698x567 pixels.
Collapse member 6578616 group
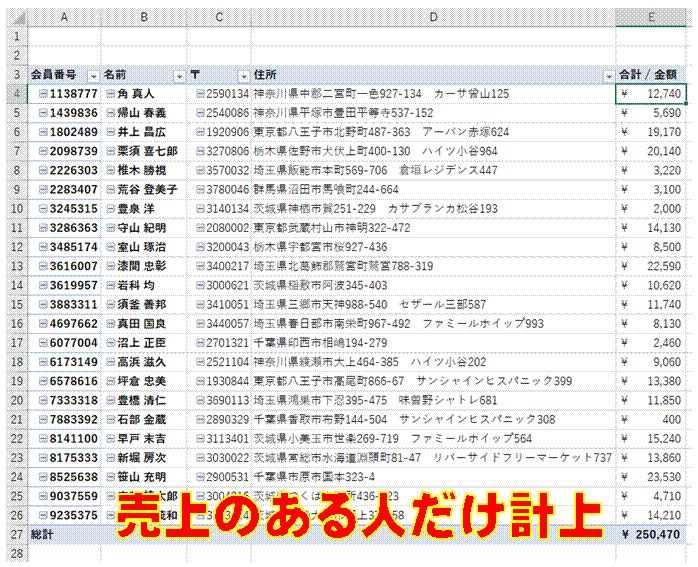[x=43, y=381]
